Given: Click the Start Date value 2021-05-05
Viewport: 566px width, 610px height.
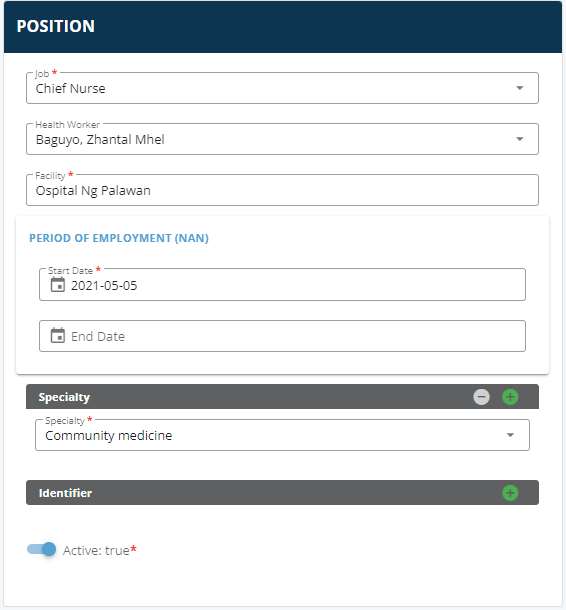Looking at the screenshot, I should (104, 286).
